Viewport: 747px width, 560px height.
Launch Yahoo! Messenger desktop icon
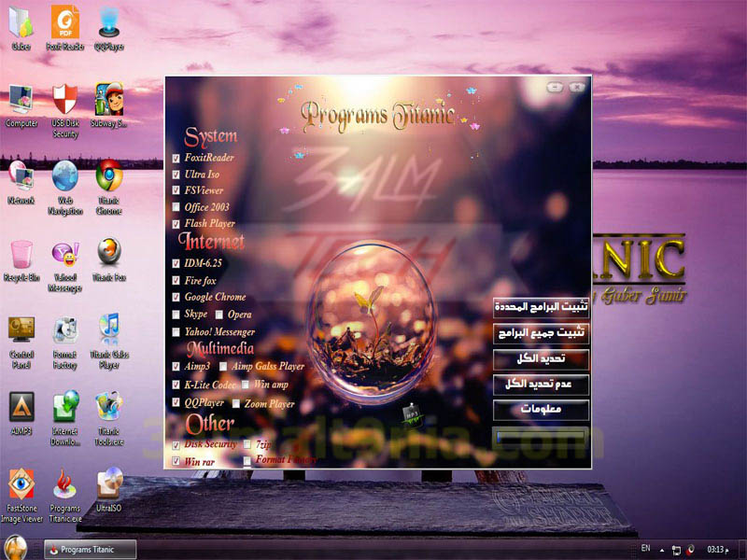pos(65,266)
